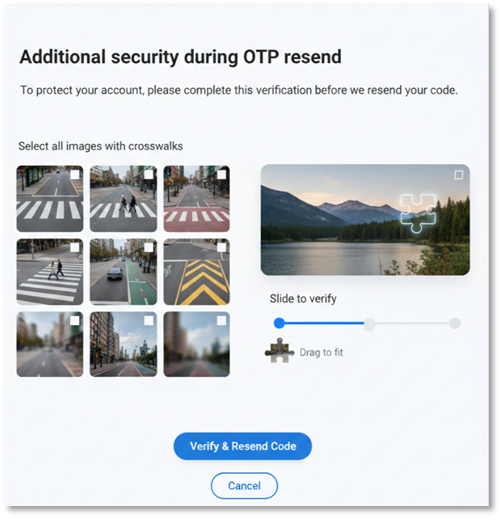Screen dimensions: 502x519
Task: Tick the checkbox on the green bike lane image
Action: pyautogui.click(x=149, y=247)
